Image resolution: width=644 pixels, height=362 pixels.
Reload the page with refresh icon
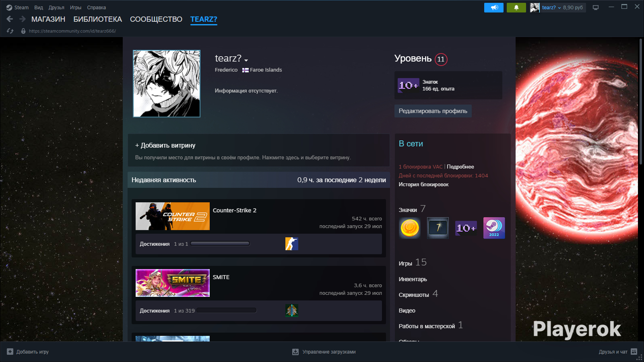[10, 31]
